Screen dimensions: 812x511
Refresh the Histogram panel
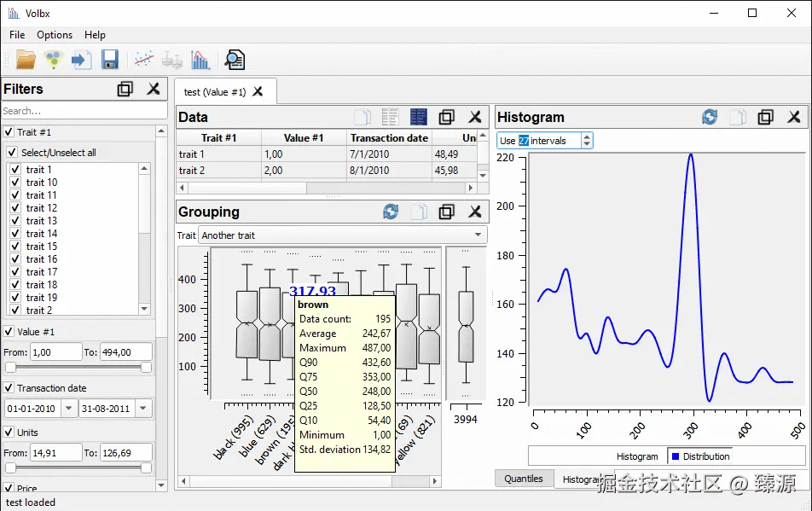pos(710,117)
